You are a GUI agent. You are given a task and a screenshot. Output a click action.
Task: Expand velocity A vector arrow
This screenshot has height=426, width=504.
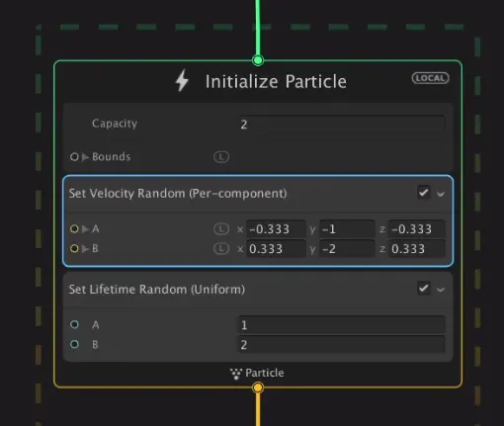pos(85,228)
